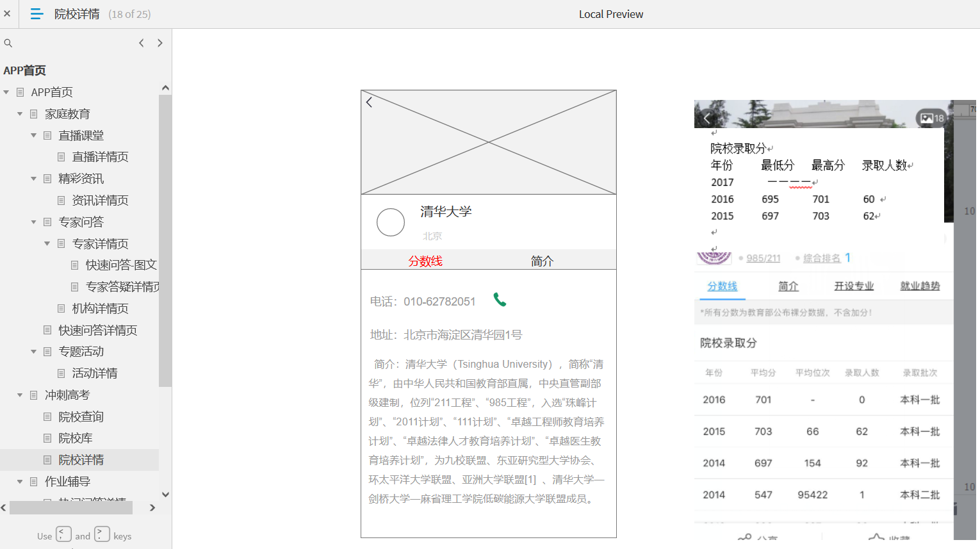The width and height of the screenshot is (980, 549).
Task: Click the sidebar vertical scrollbar thumb
Action: click(165, 241)
